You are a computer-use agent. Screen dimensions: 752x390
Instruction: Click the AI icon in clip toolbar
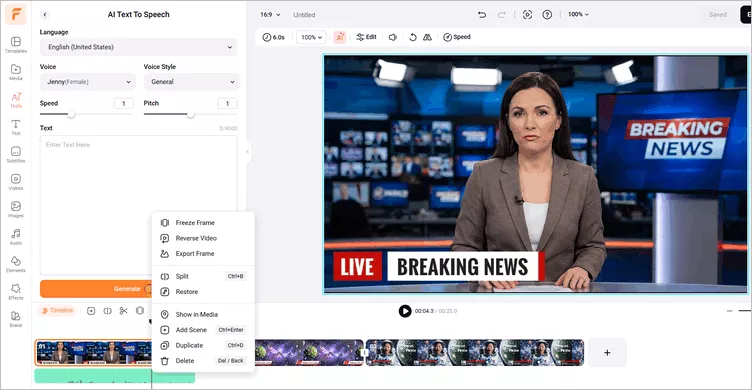[340, 37]
